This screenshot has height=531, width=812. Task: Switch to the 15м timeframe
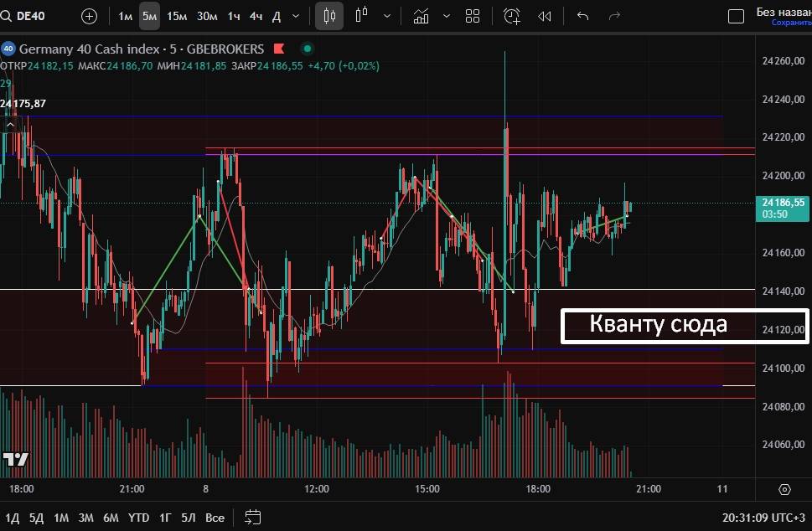[x=177, y=16]
